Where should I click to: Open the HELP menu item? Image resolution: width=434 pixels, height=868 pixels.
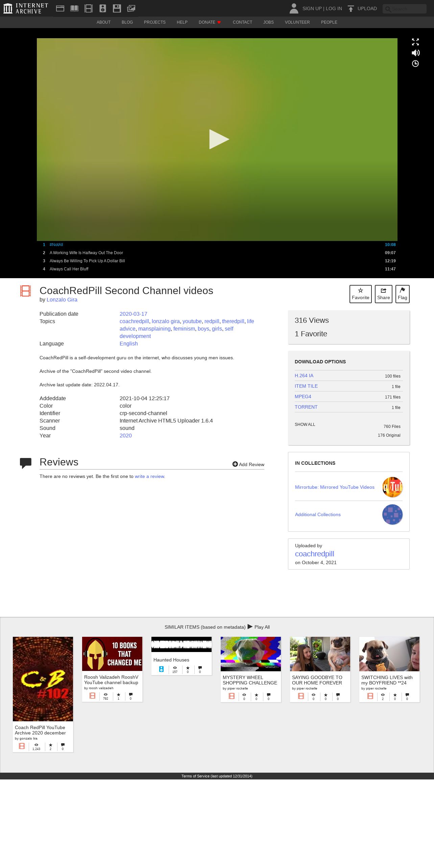tap(182, 22)
